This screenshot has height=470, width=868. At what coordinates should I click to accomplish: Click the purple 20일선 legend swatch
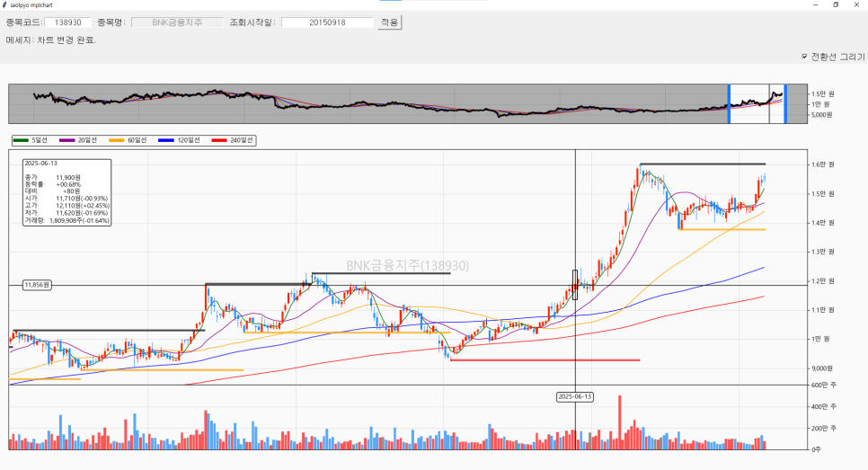click(67, 140)
